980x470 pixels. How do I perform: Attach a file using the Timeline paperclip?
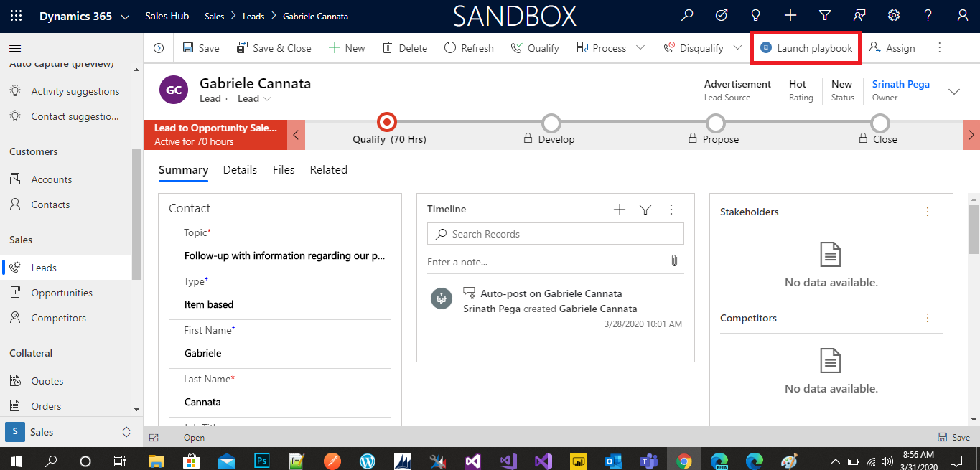pyautogui.click(x=673, y=260)
